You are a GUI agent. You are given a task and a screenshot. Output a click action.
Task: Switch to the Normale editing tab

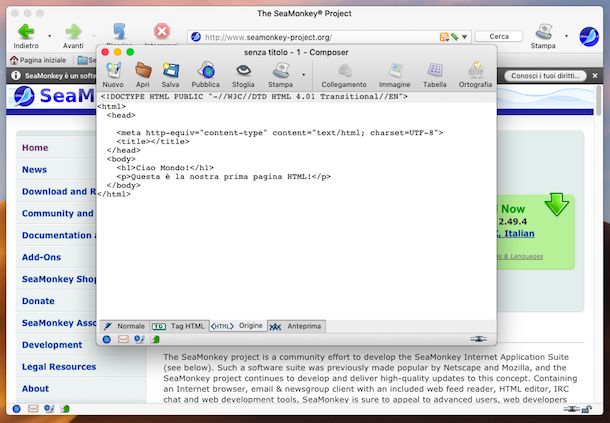tap(124, 326)
